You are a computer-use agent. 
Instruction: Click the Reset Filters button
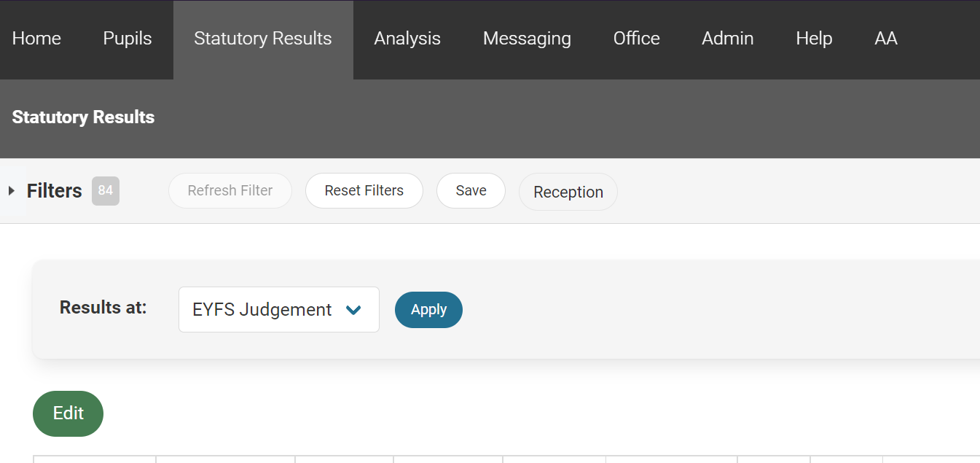[364, 191]
